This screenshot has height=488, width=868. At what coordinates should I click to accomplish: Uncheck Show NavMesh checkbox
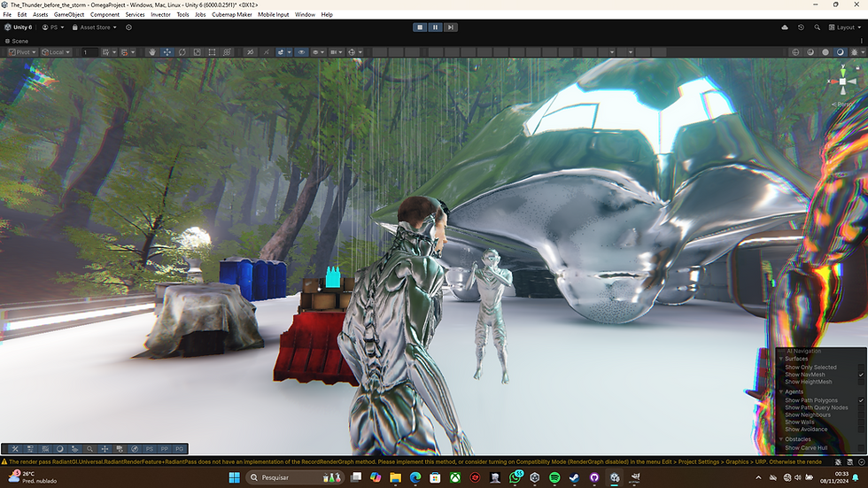(861, 375)
